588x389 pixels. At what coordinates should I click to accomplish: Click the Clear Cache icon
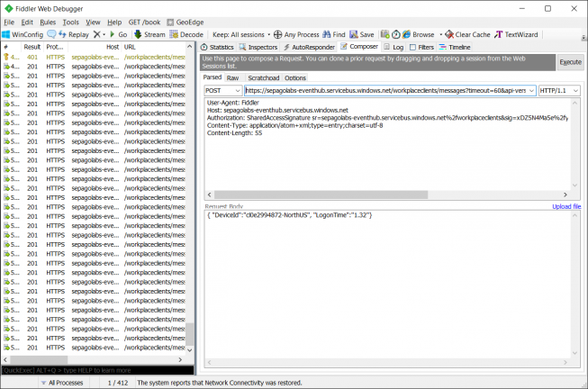(449, 33)
